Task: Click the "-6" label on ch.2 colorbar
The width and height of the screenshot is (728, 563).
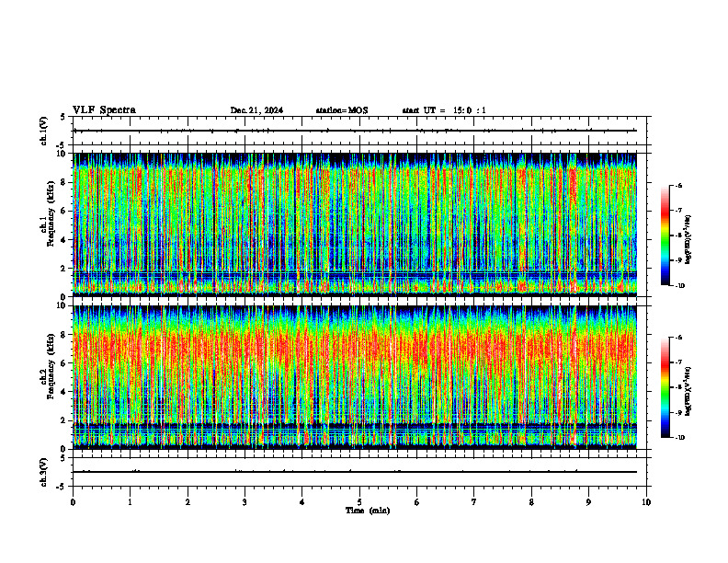Action: [x=678, y=338]
